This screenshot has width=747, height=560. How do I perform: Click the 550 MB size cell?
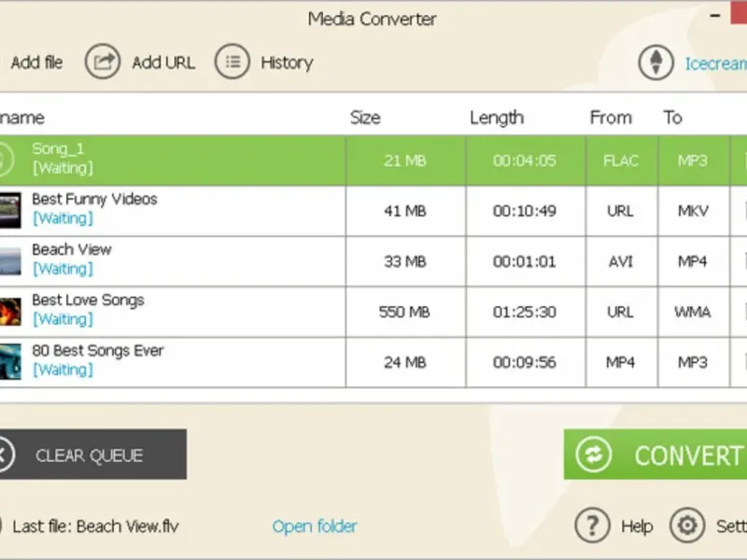(x=405, y=312)
